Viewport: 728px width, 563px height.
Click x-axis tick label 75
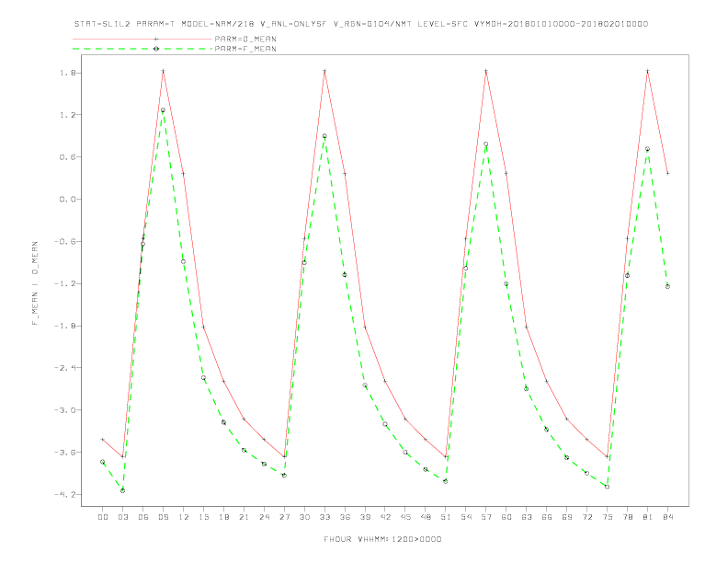click(x=608, y=517)
